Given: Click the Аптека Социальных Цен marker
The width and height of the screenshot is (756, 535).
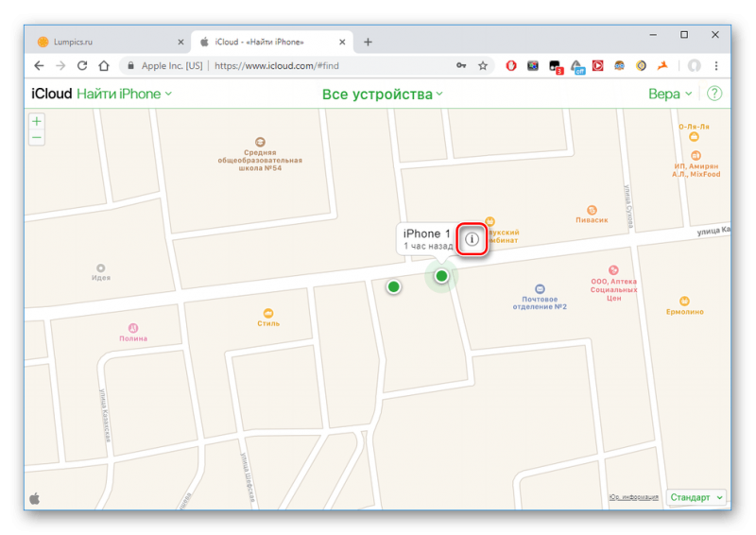Looking at the screenshot, I should coord(613,270).
